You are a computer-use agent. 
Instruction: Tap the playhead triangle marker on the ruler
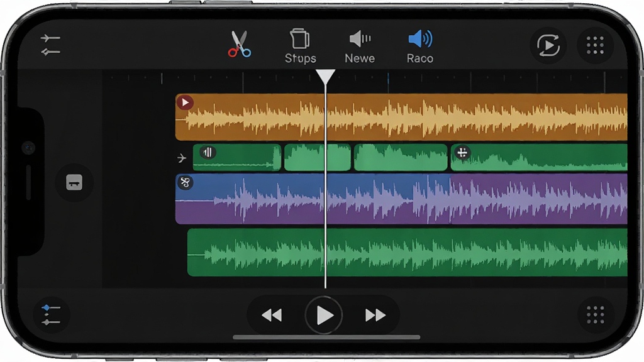[325, 77]
